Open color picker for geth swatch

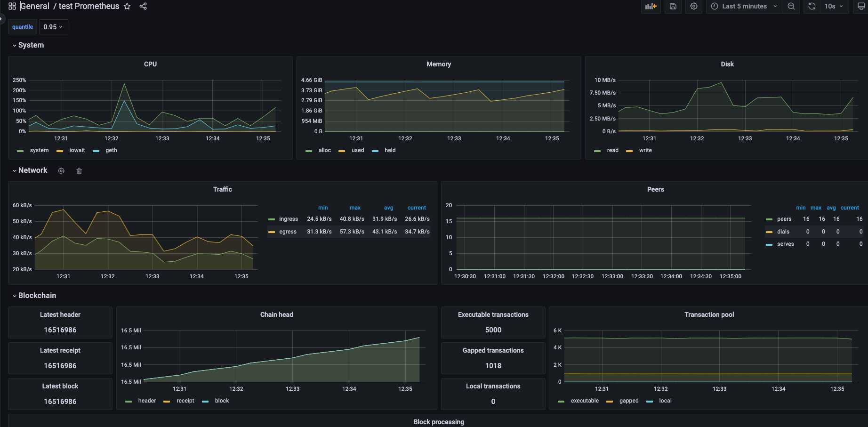pos(96,151)
